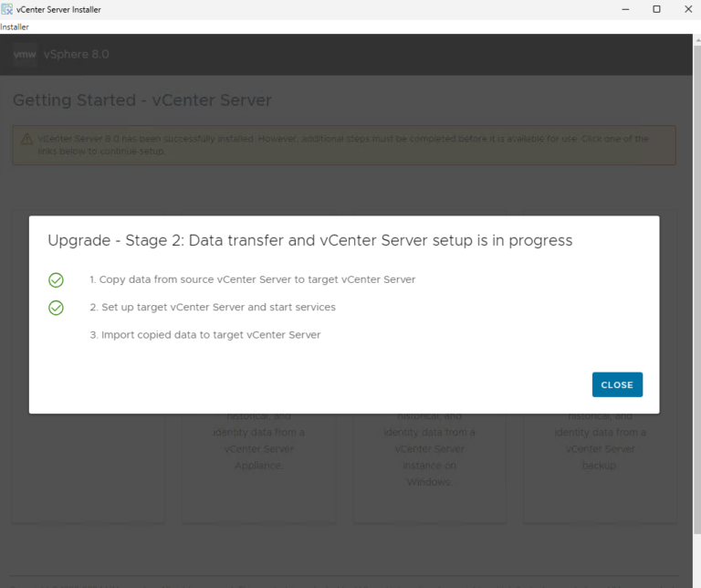Viewport: 701px width, 588px height.
Task: Click the vmw logo in the header
Action: click(25, 55)
